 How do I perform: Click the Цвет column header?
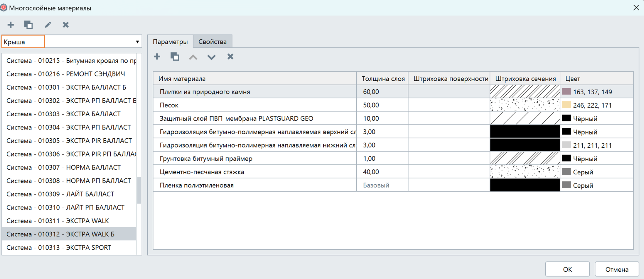597,79
